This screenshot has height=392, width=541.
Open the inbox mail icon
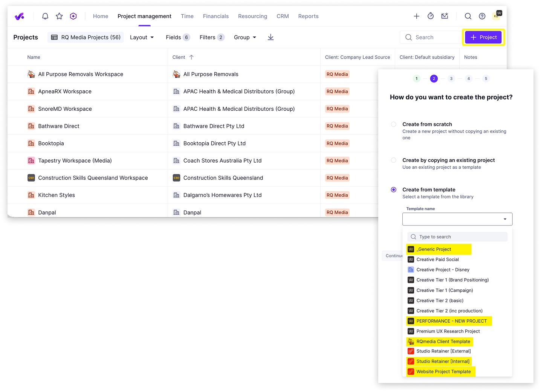click(445, 16)
